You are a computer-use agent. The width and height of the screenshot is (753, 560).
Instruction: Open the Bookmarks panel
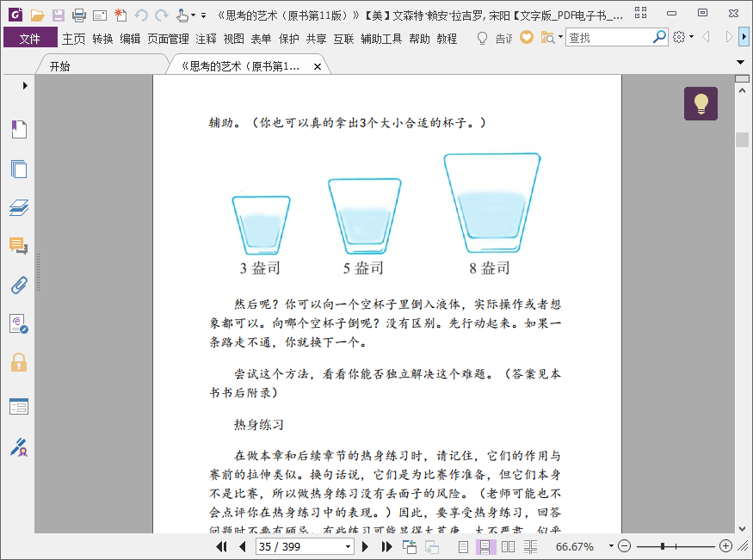click(x=19, y=129)
